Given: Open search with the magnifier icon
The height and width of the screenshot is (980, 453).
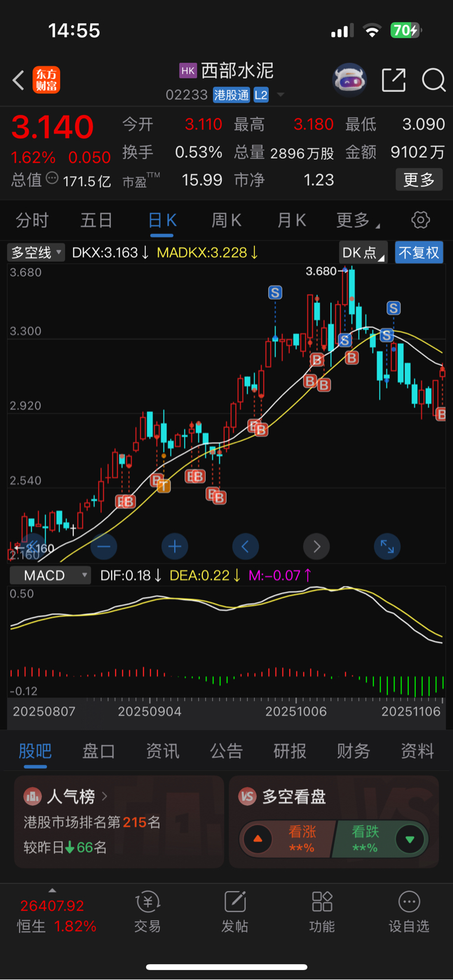Looking at the screenshot, I should [x=434, y=80].
